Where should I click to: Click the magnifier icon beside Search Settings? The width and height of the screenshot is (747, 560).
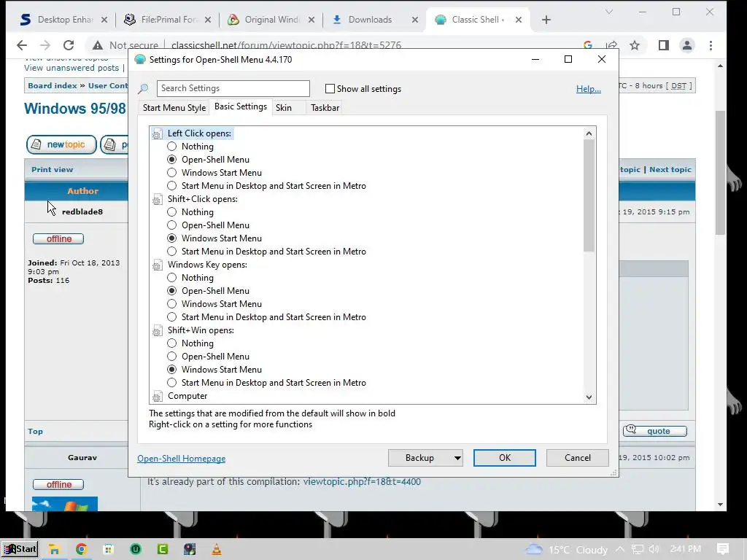pyautogui.click(x=143, y=89)
